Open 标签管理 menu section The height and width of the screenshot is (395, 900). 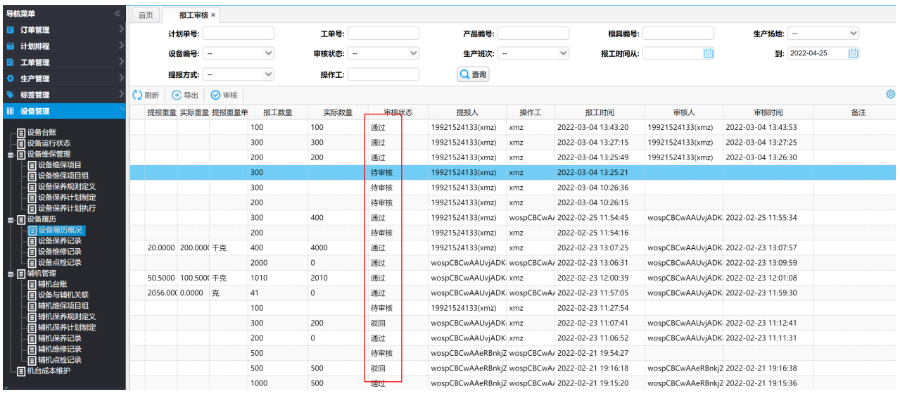click(x=63, y=94)
